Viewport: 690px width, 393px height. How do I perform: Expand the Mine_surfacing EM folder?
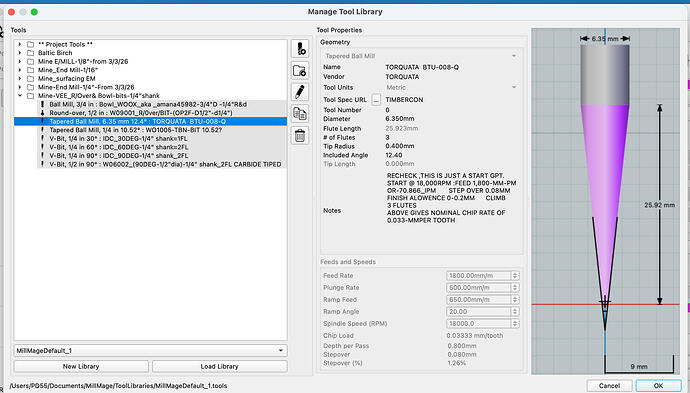(19, 78)
